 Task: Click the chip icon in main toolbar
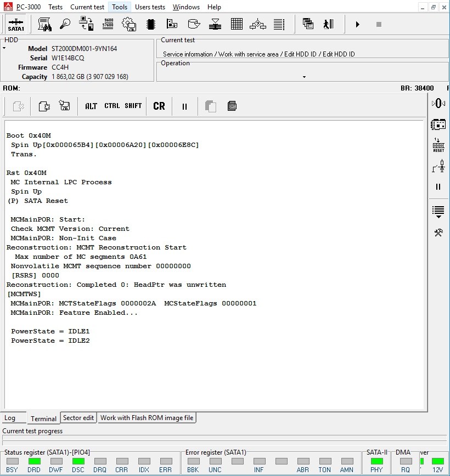pos(151,24)
